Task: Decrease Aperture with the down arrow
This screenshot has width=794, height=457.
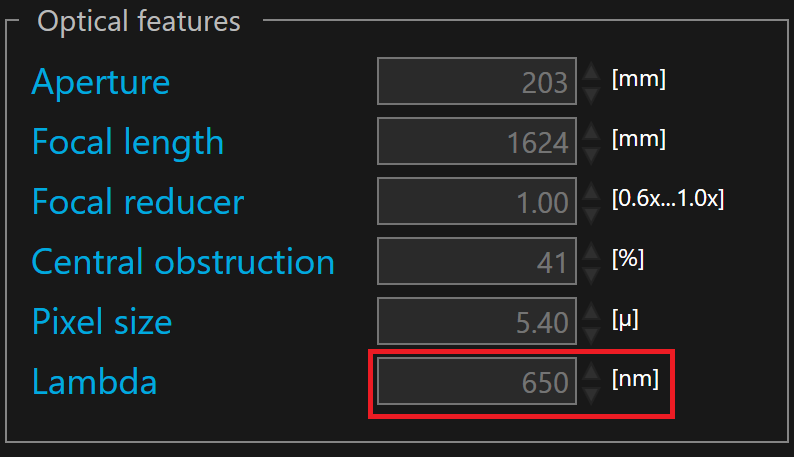Action: point(590,94)
